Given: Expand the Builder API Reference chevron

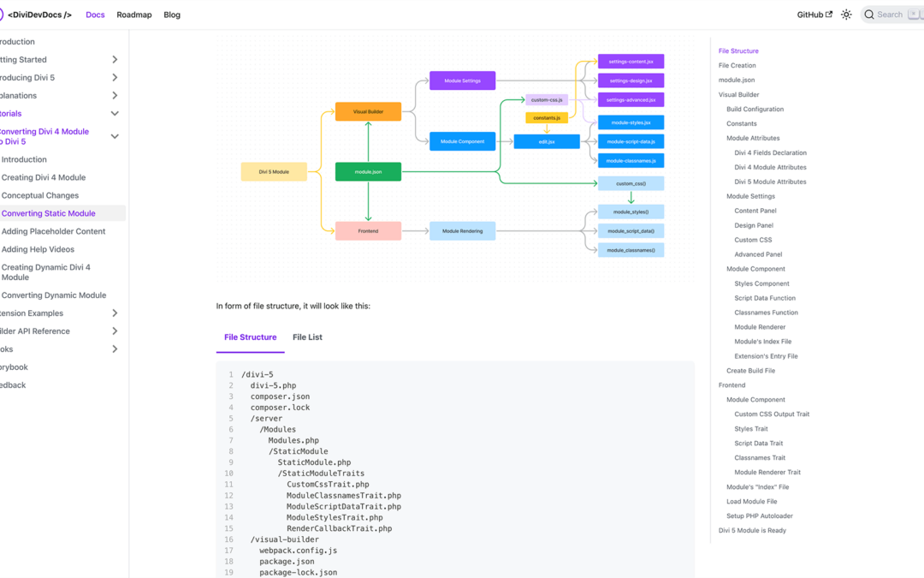Looking at the screenshot, I should point(115,331).
